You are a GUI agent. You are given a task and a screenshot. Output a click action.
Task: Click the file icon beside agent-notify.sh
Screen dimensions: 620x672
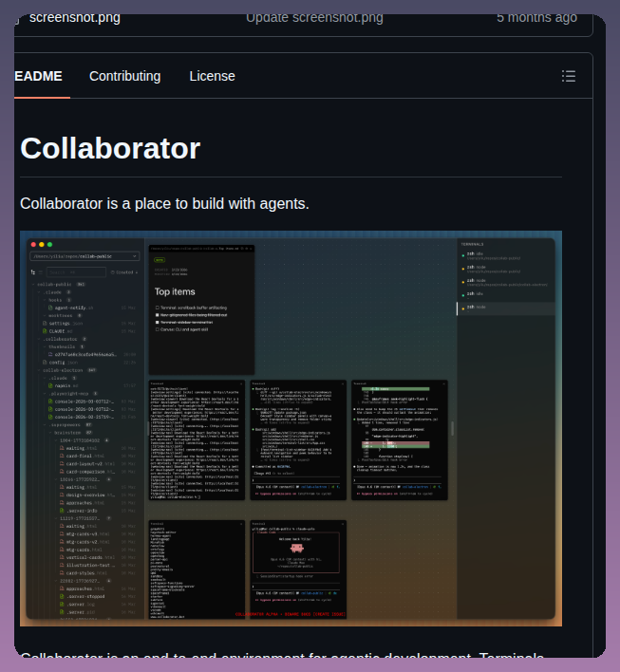[50, 308]
